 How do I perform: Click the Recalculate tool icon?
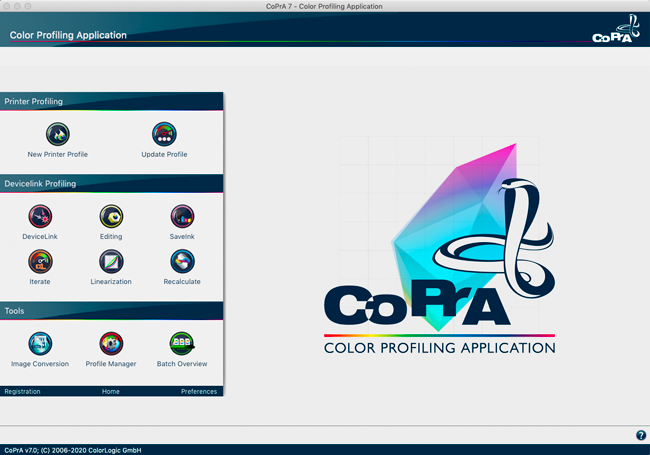point(182,261)
